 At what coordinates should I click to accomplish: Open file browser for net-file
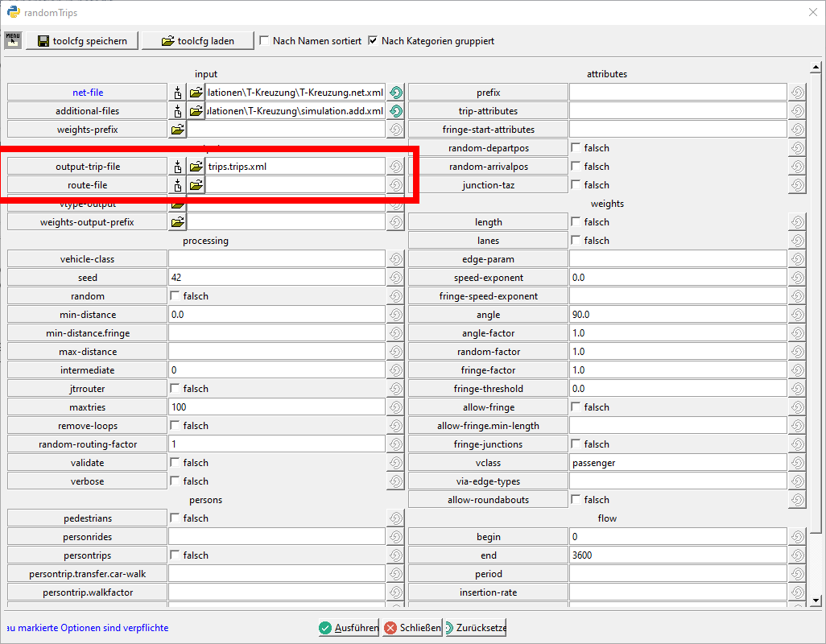(x=196, y=93)
